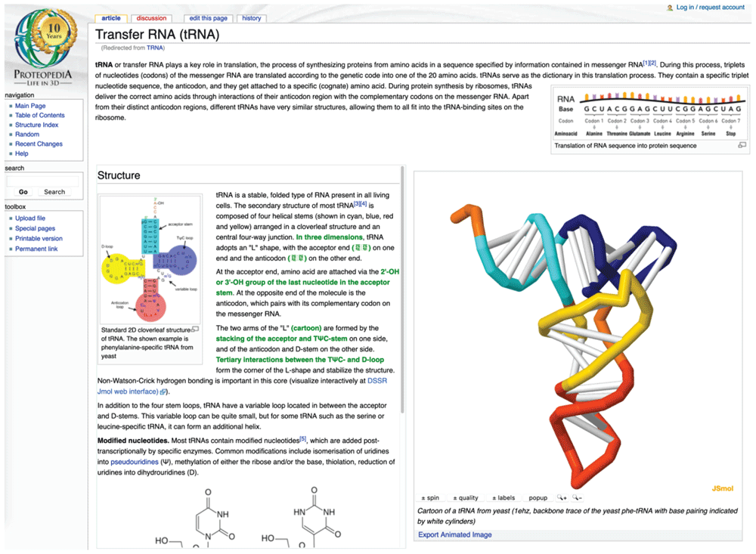The image size is (756, 554).
Task: Open the 2D cloverleaf tRNA thumbnail
Action: pos(150,259)
